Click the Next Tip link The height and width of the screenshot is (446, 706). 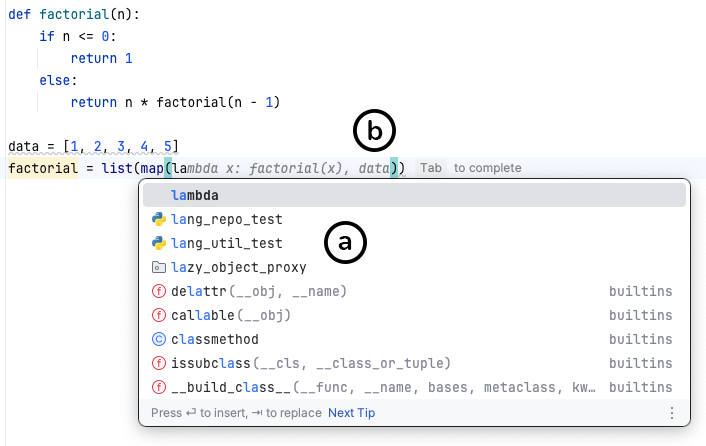click(x=351, y=412)
